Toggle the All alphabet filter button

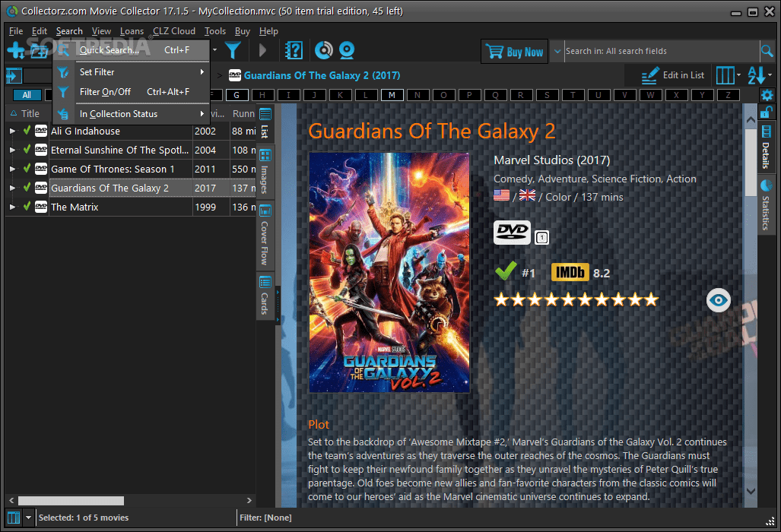point(27,95)
